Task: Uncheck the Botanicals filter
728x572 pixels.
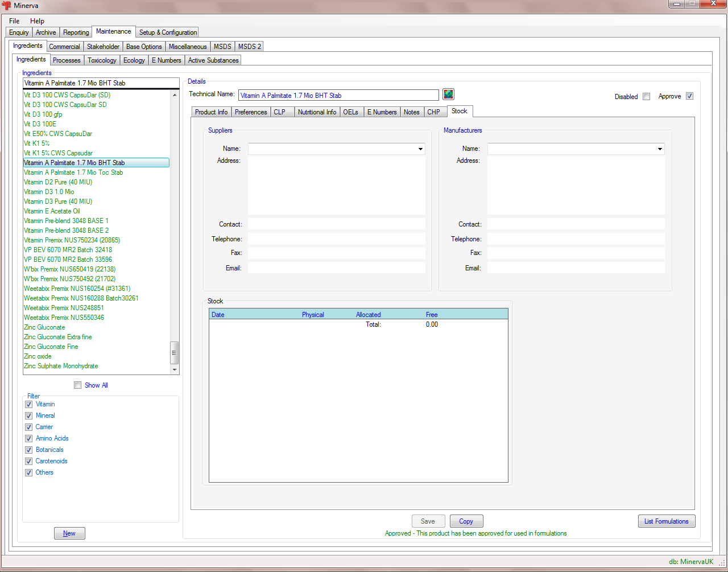Action: click(28, 450)
